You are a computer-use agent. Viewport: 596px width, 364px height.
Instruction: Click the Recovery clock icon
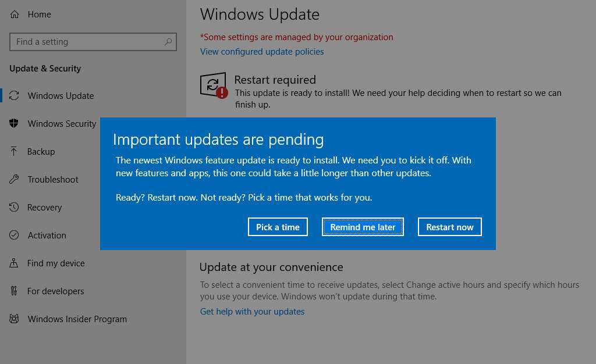14,207
